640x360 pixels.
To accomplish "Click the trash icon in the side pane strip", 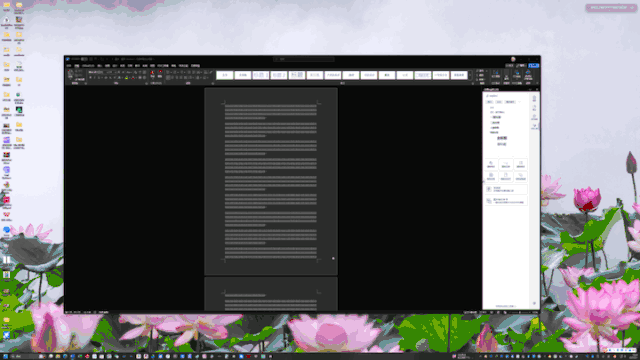I will [x=534, y=99].
